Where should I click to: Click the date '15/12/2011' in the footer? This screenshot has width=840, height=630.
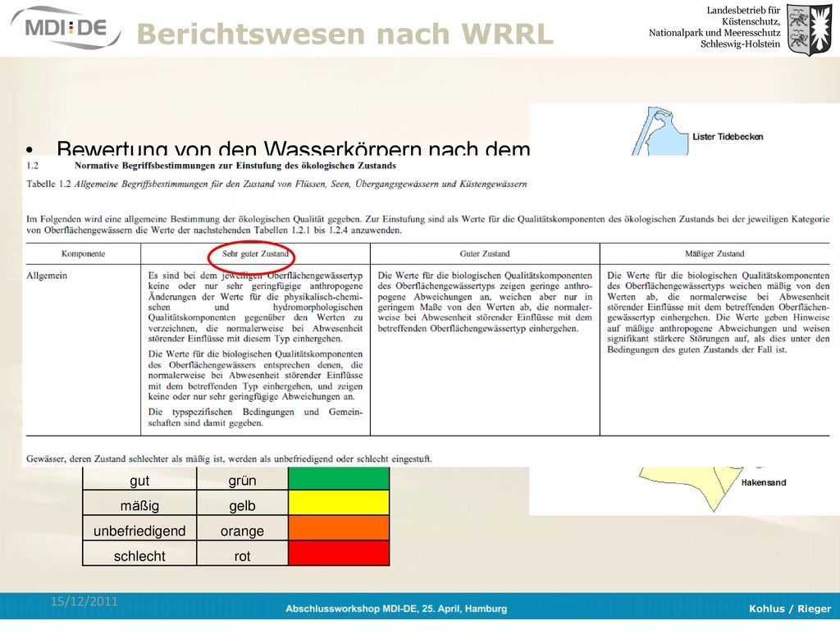(x=84, y=601)
